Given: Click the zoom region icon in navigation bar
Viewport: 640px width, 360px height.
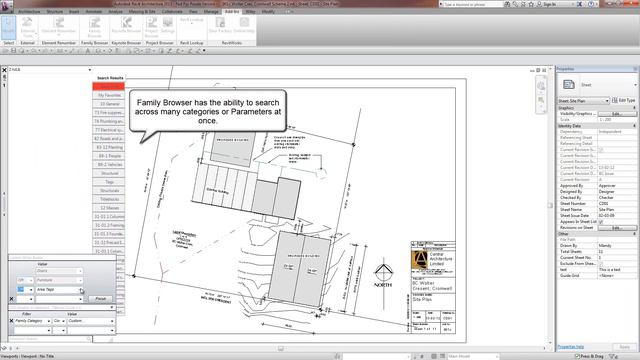Looking at the screenshot, I should 541,100.
